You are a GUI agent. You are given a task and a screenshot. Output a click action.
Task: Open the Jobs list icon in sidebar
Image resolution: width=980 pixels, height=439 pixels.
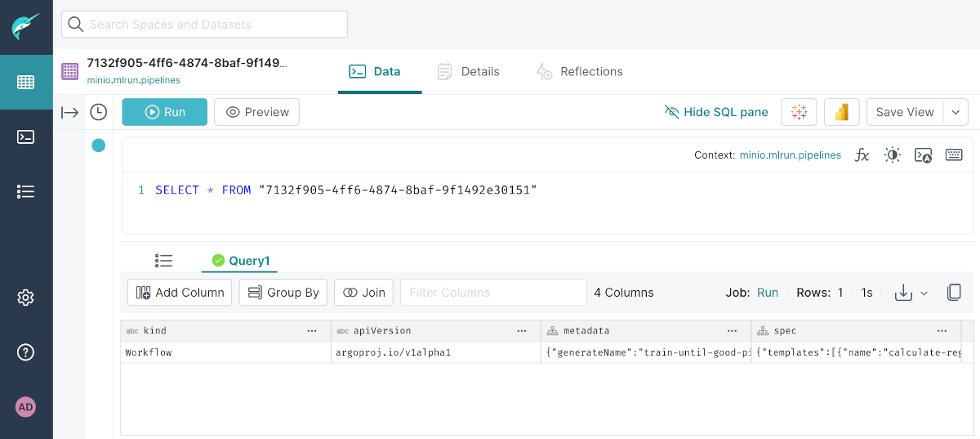(x=25, y=191)
